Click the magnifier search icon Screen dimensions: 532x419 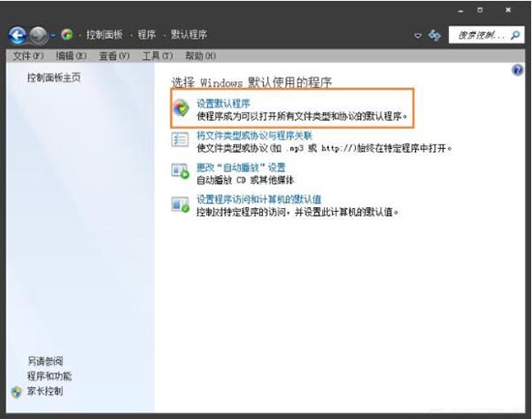coord(515,35)
